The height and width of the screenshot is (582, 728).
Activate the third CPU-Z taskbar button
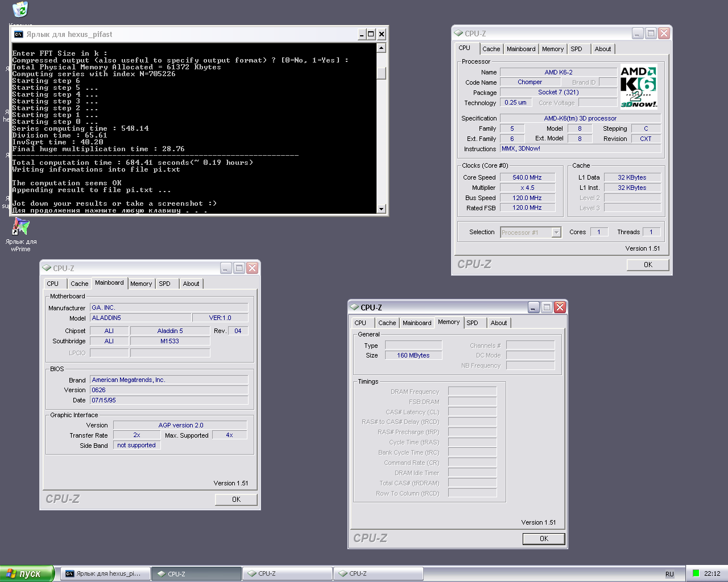pyautogui.click(x=378, y=573)
